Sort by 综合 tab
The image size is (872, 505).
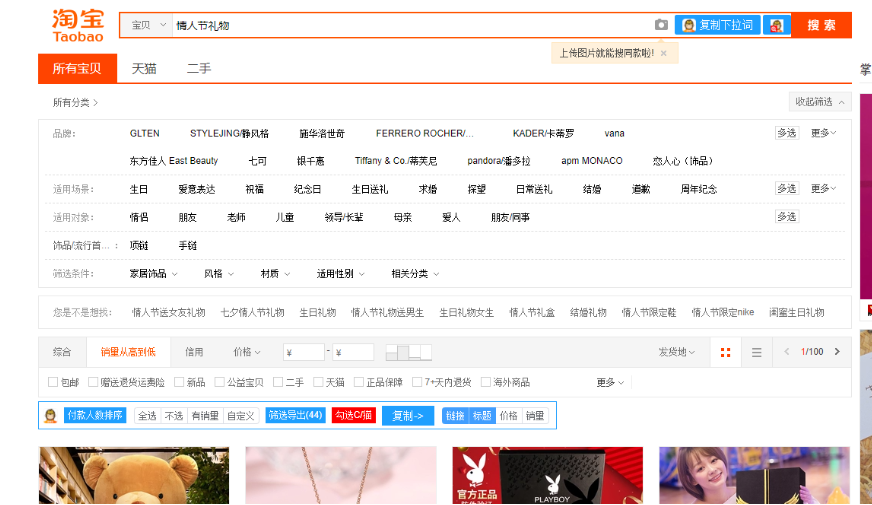(62, 352)
